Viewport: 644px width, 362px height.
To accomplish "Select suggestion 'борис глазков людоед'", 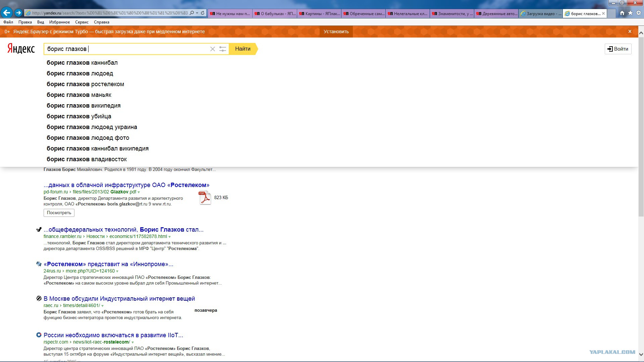I will tap(80, 73).
